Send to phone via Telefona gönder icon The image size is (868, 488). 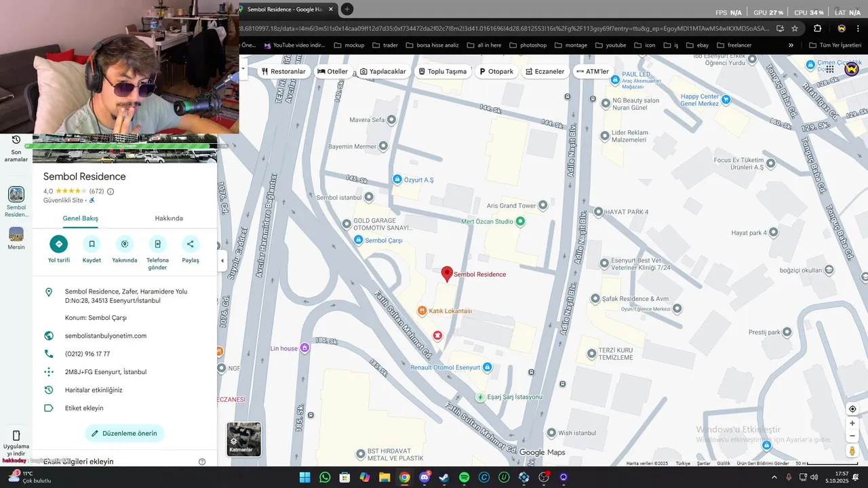pyautogui.click(x=157, y=244)
